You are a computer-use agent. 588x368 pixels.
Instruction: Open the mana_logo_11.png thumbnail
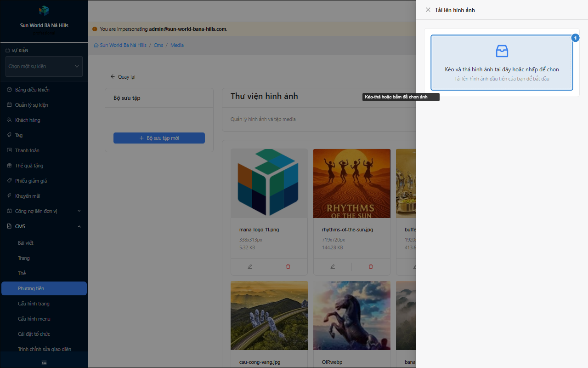coord(269,183)
